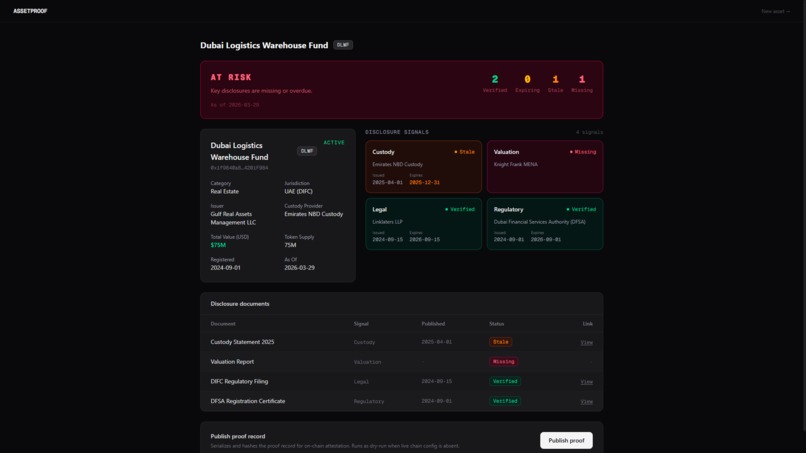The image size is (806, 453).
Task: Click the 4 signals counter text
Action: 589,133
